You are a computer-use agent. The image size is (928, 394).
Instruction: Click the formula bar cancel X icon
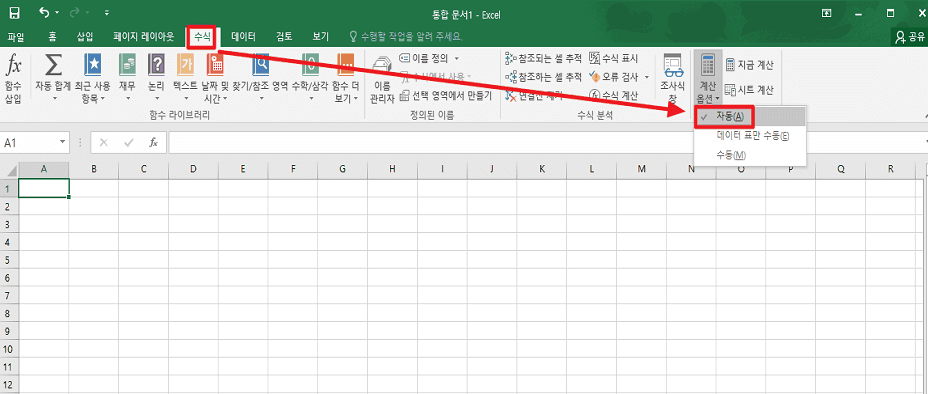(104, 143)
